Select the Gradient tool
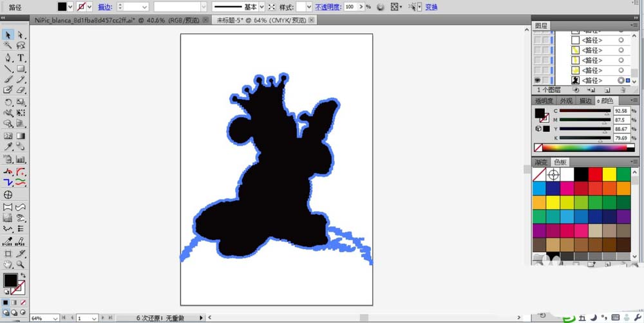The width and height of the screenshot is (644, 323). tap(21, 136)
